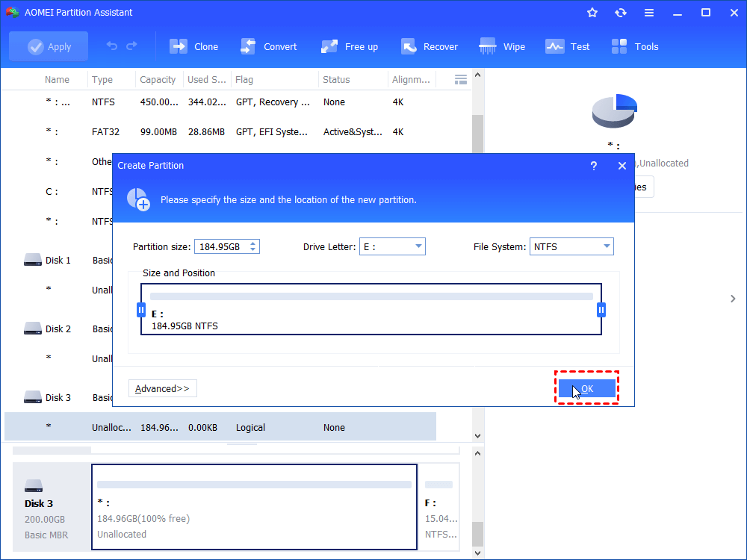Open the Clone tool
This screenshot has width=747, height=560.
[x=193, y=46]
